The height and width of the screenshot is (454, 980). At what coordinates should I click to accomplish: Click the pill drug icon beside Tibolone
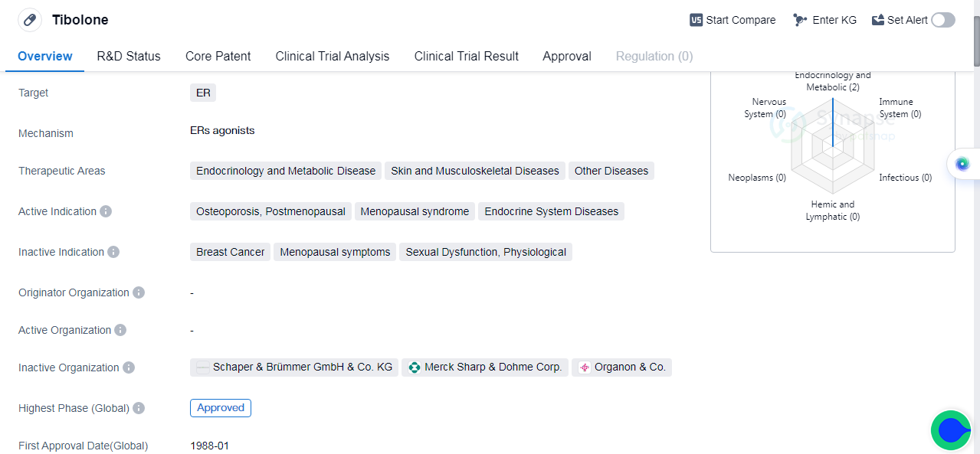click(30, 20)
